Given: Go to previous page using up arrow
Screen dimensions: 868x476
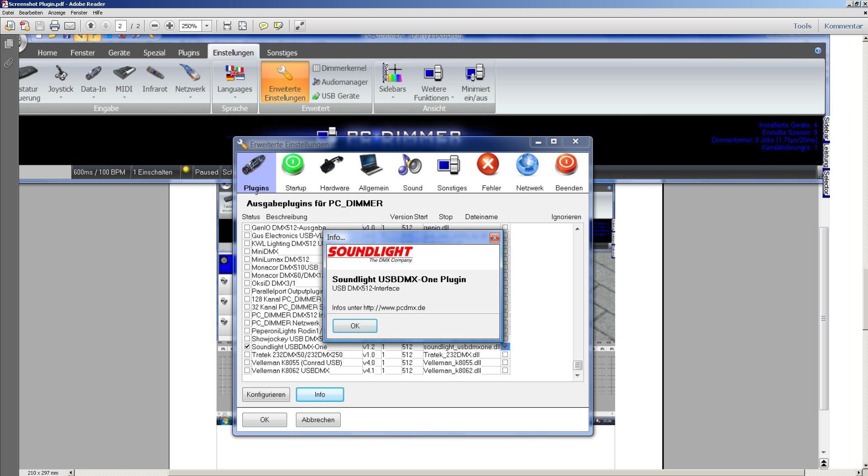Looking at the screenshot, I should tap(91, 26).
